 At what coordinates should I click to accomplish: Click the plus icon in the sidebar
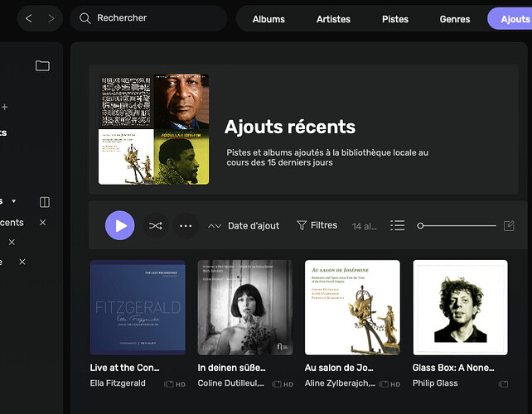pyautogui.click(x=5, y=107)
